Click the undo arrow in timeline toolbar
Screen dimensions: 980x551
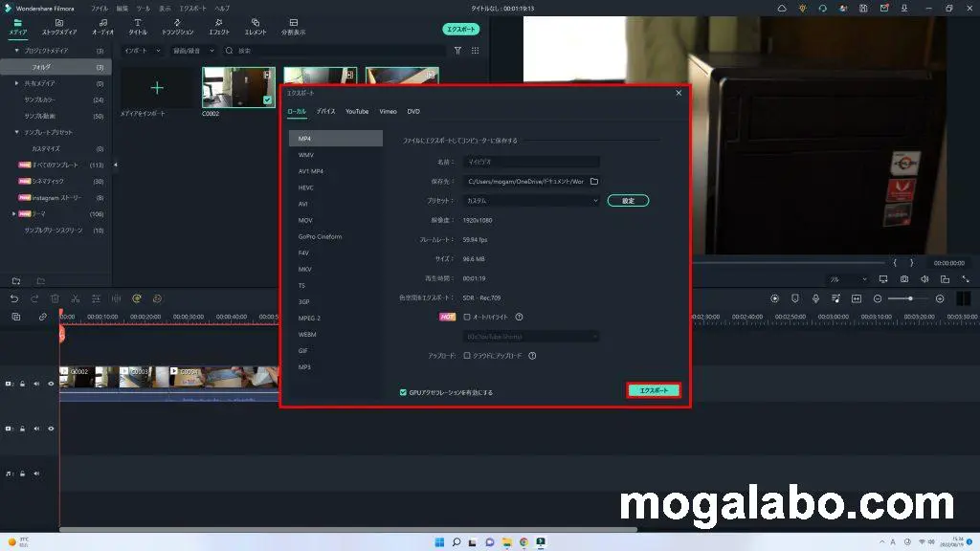(x=15, y=298)
